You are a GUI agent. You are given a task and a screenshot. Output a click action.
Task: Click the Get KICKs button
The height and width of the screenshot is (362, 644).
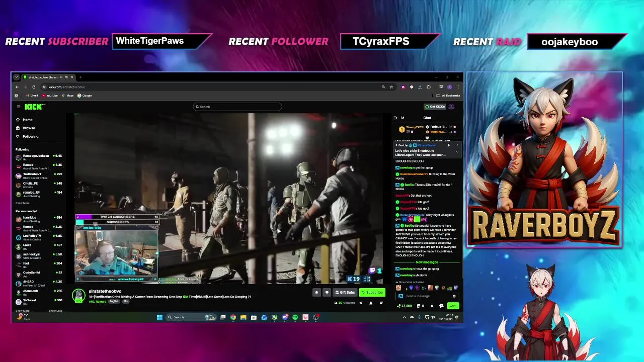(435, 107)
